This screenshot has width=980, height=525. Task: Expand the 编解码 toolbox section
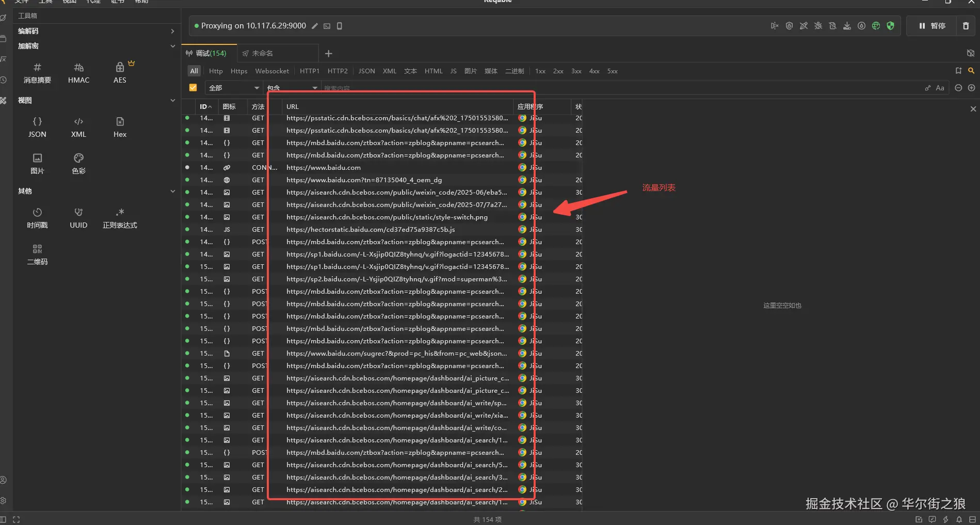[x=96, y=31]
